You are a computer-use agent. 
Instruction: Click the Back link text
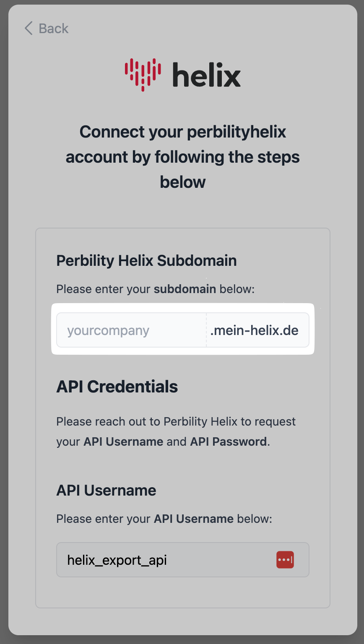pyautogui.click(x=53, y=29)
